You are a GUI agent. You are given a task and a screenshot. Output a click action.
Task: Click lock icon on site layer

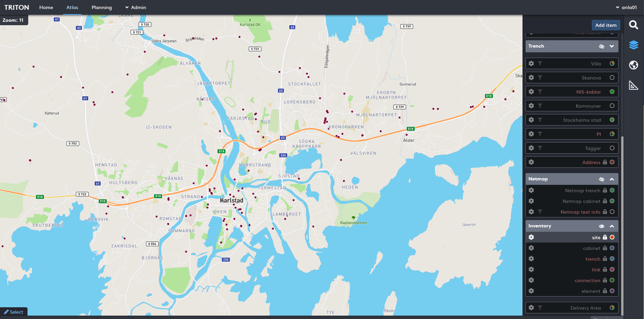pos(605,237)
